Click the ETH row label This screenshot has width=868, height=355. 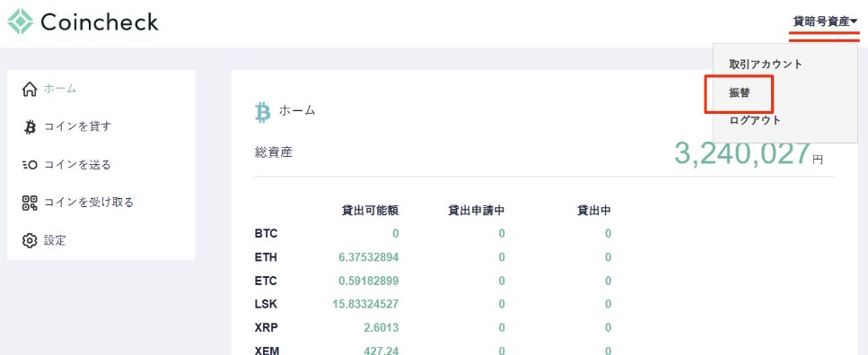tap(267, 257)
